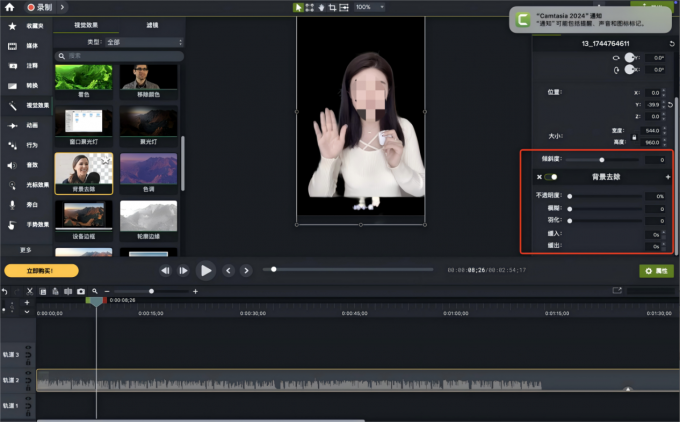
Task: Open the 音效 audio effects panel
Action: click(27, 165)
